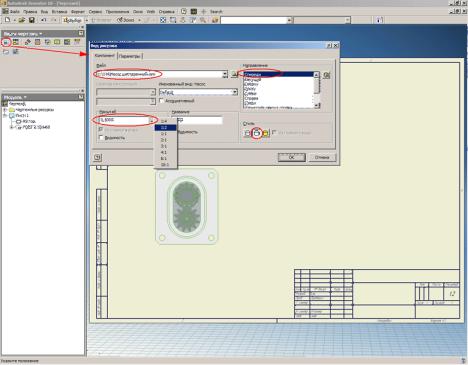Select scale 10:1 in dropdown list
Image resolution: width=468 pixels, height=365 pixels.
tap(165, 165)
